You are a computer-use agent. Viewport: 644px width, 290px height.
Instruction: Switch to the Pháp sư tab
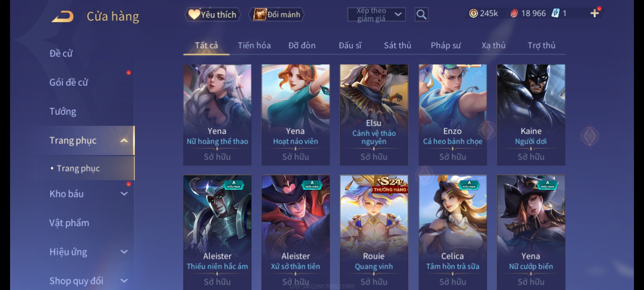(x=446, y=45)
